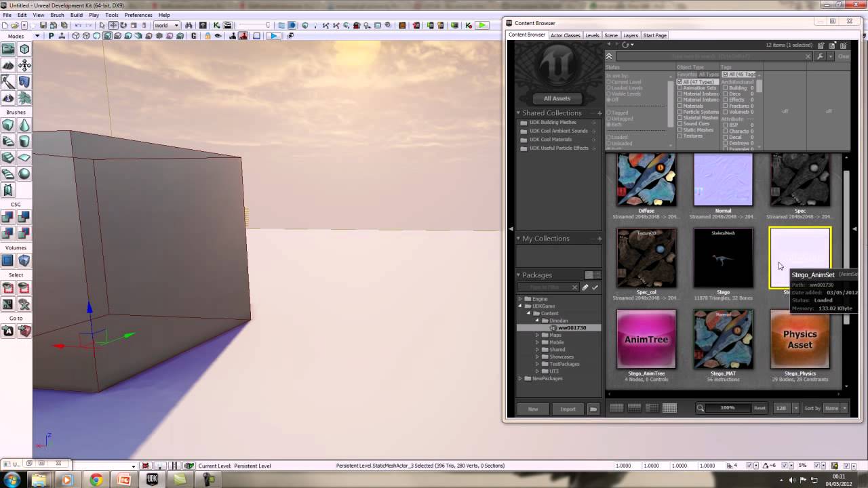The image size is (868, 488).
Task: Toggle the All (47 Types) checkbox
Action: pyautogui.click(x=680, y=82)
